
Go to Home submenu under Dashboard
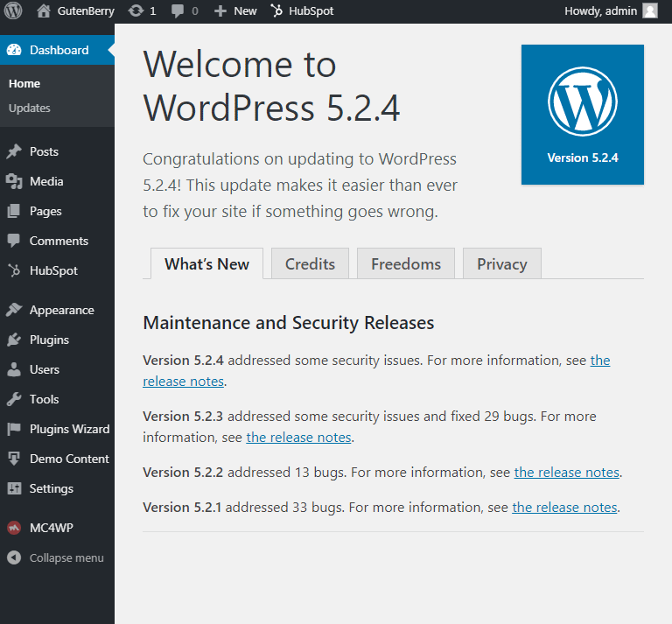pyautogui.click(x=24, y=83)
